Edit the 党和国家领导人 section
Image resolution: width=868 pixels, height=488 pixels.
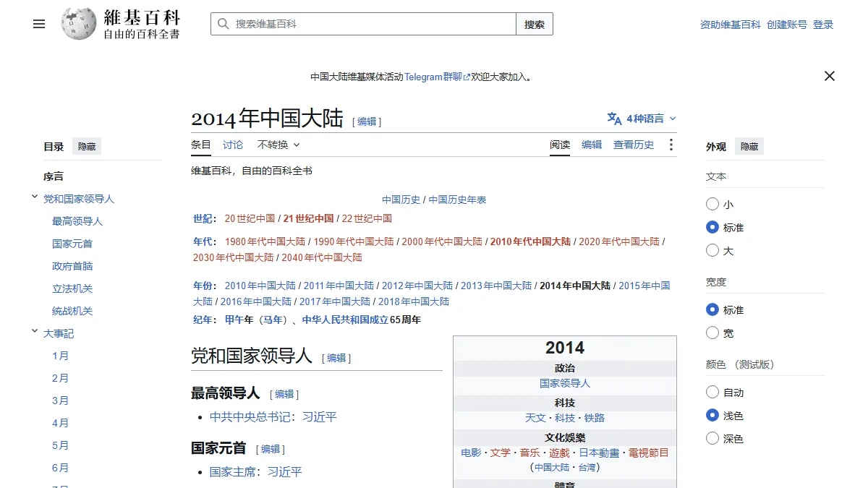336,358
